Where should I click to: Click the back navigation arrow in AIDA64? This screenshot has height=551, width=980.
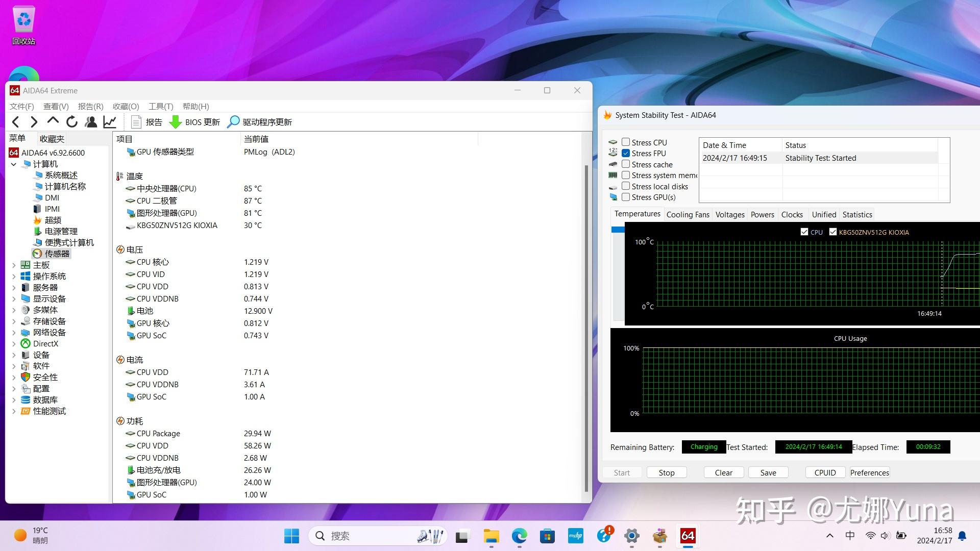(16, 122)
